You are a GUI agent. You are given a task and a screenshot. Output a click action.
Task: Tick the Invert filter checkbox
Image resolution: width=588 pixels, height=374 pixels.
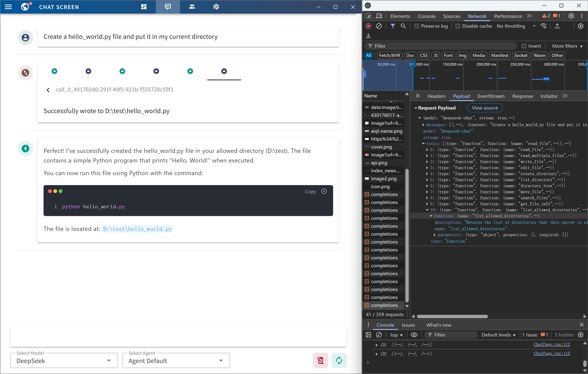point(524,46)
